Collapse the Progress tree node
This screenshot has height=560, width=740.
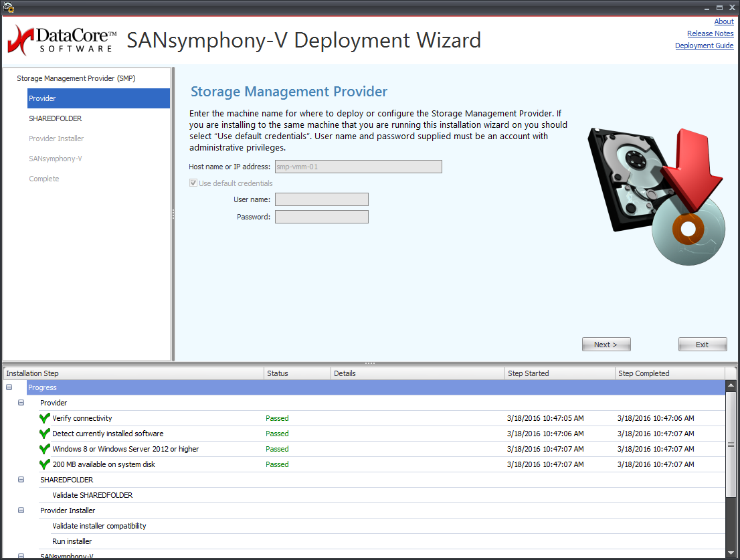tap(9, 387)
